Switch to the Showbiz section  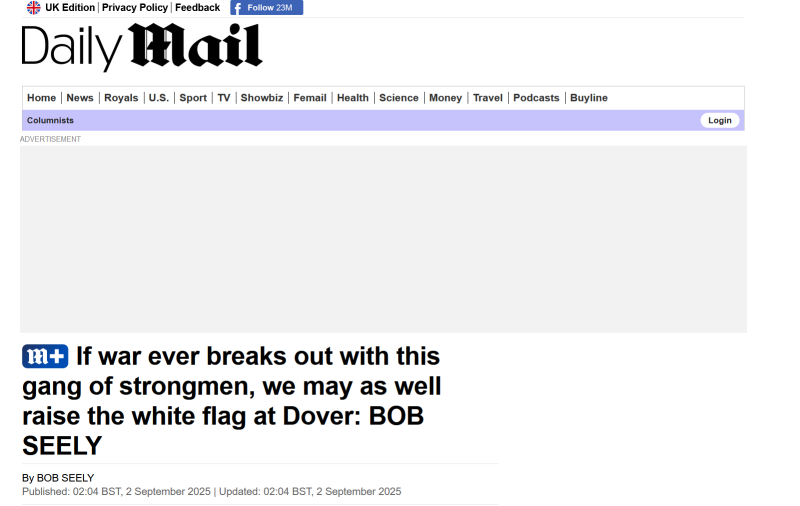262,98
